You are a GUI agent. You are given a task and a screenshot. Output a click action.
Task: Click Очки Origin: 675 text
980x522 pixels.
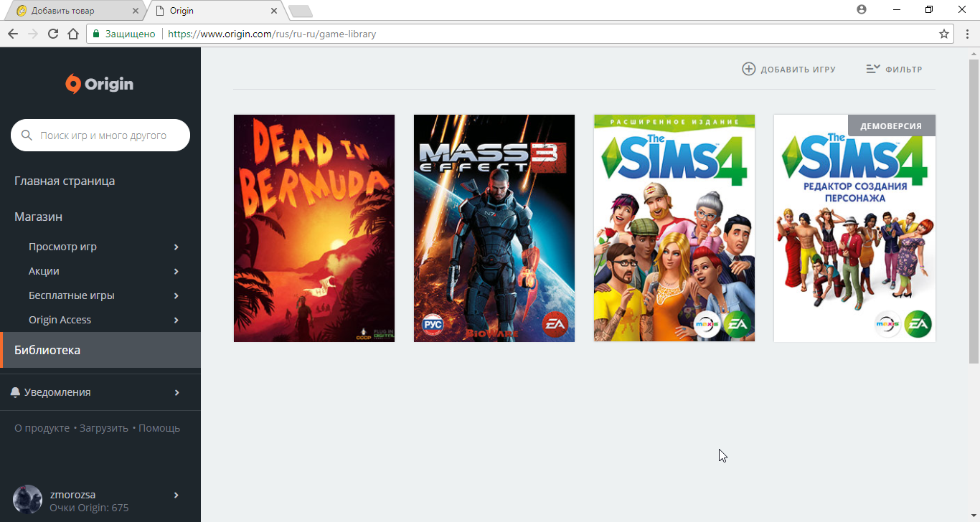(x=89, y=508)
